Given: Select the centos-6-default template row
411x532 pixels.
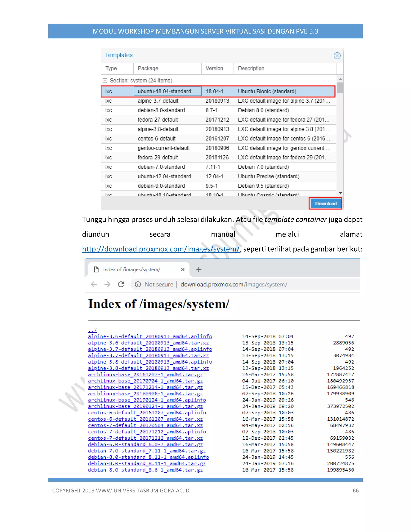Looking at the screenshot, I should pyautogui.click(x=219, y=139).
